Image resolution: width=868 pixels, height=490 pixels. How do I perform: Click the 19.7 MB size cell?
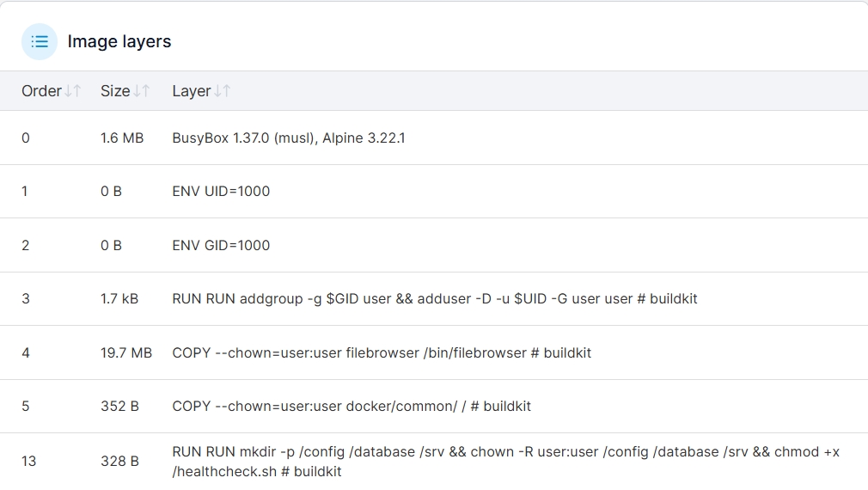coord(126,352)
